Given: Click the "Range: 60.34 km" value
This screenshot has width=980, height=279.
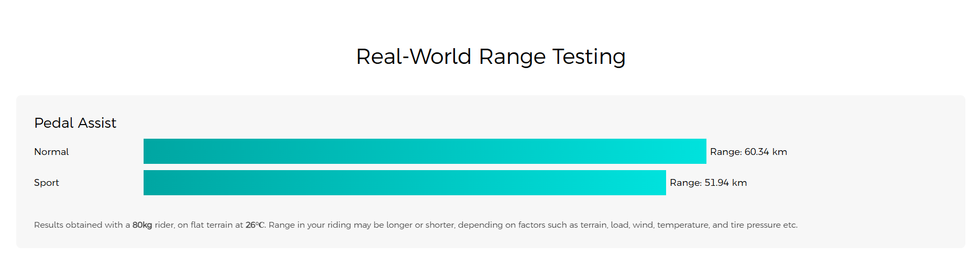Looking at the screenshot, I should (x=748, y=152).
